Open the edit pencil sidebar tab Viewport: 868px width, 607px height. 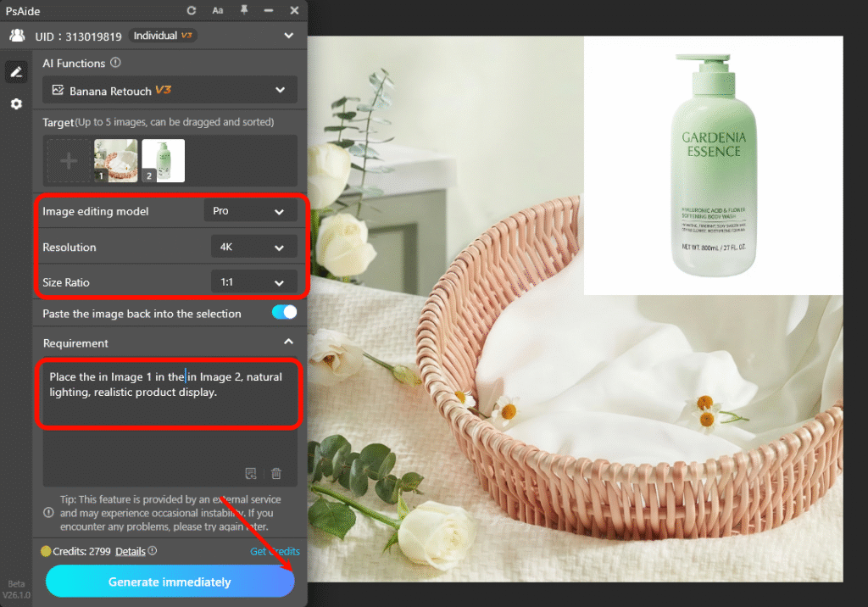pyautogui.click(x=15, y=72)
